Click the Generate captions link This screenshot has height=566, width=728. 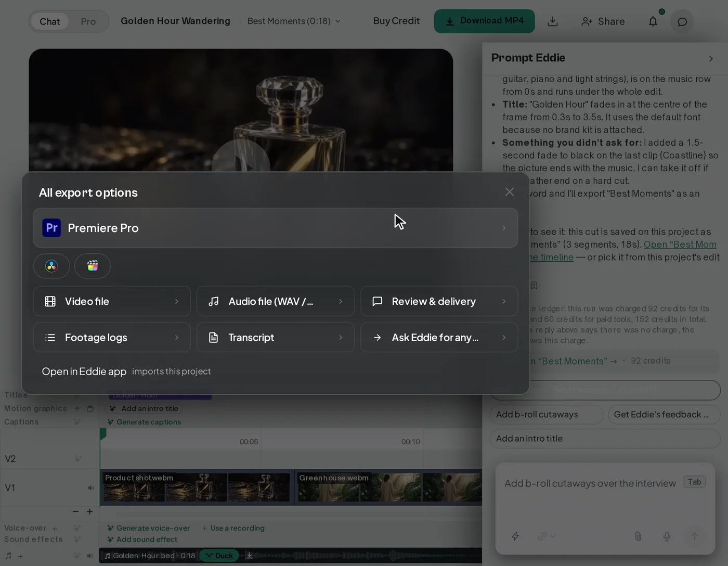click(x=144, y=422)
